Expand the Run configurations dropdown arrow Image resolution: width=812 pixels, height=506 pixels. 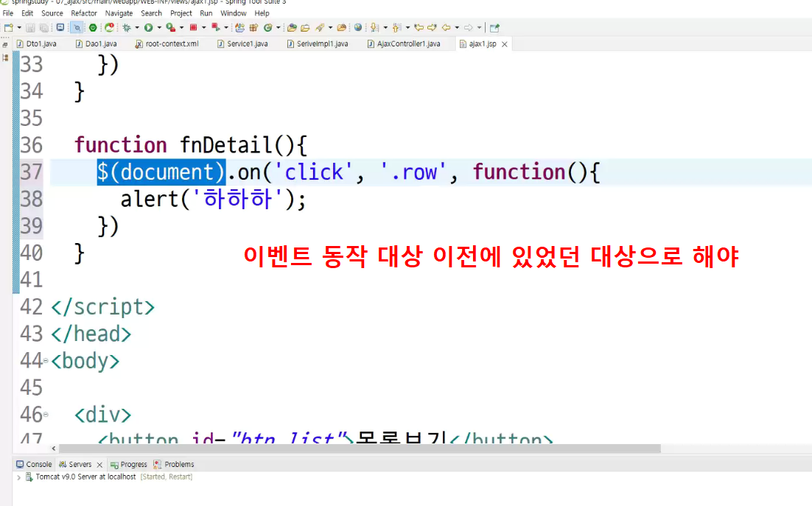pos(159,27)
